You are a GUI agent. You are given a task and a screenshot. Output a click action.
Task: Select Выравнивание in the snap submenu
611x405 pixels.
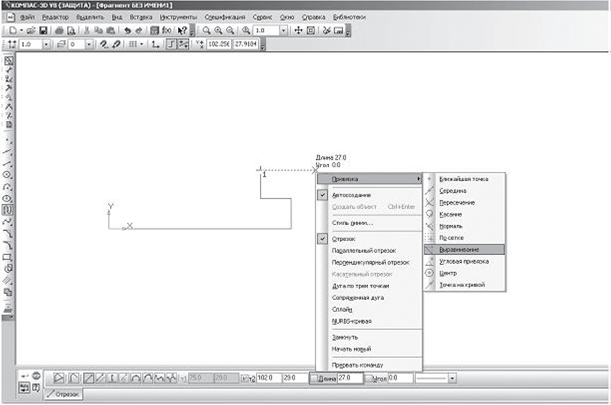coord(464,249)
